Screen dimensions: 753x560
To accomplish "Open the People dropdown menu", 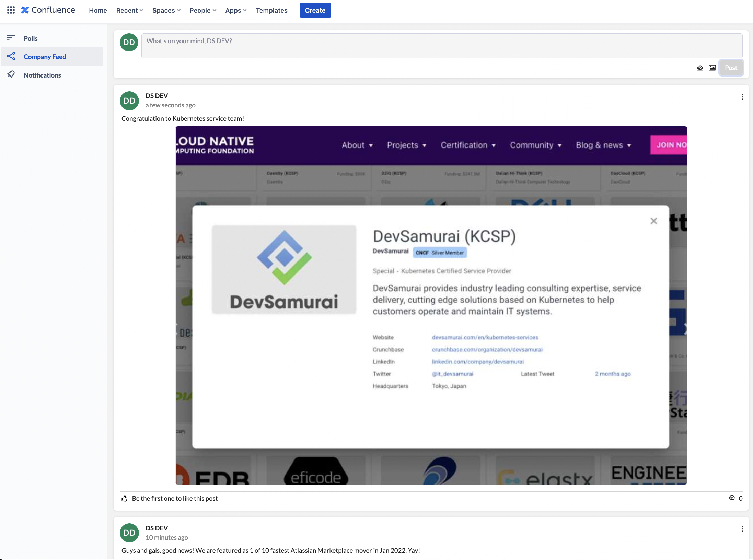I will [202, 10].
